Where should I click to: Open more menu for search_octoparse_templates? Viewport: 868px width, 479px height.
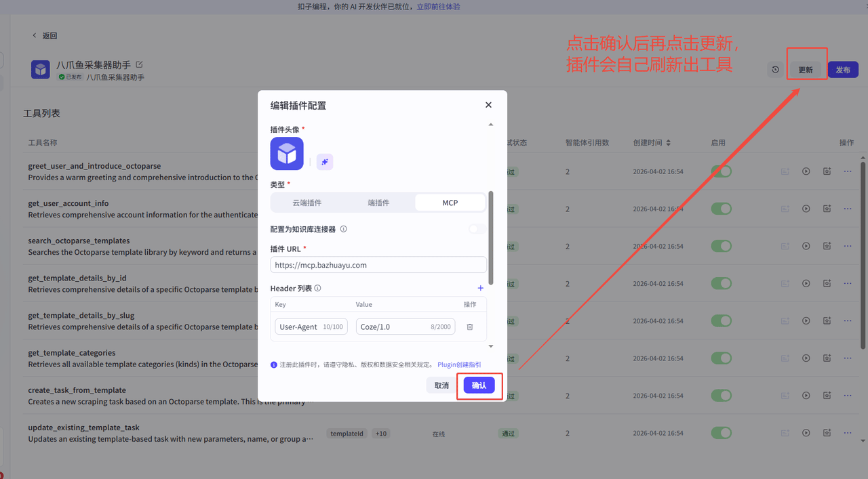click(x=848, y=246)
